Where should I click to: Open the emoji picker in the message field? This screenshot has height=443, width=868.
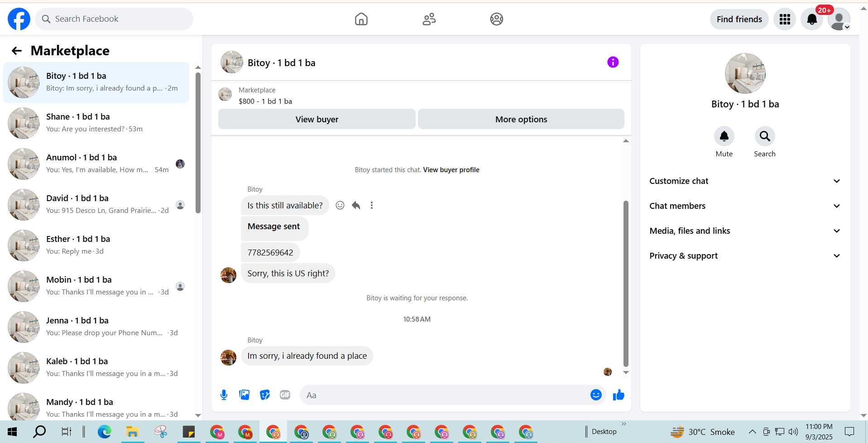(596, 395)
